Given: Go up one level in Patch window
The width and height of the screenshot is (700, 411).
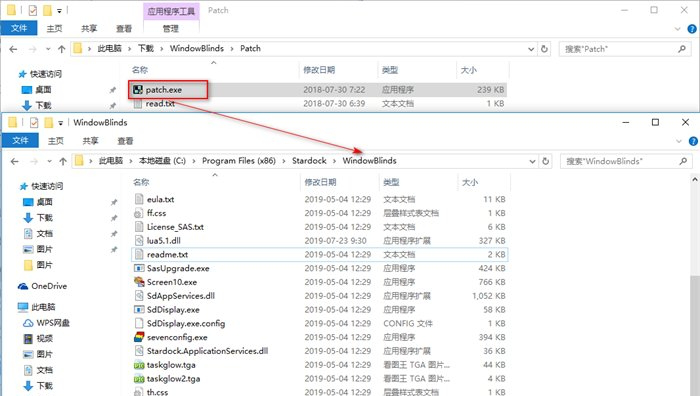Looking at the screenshot, I should (x=62, y=49).
